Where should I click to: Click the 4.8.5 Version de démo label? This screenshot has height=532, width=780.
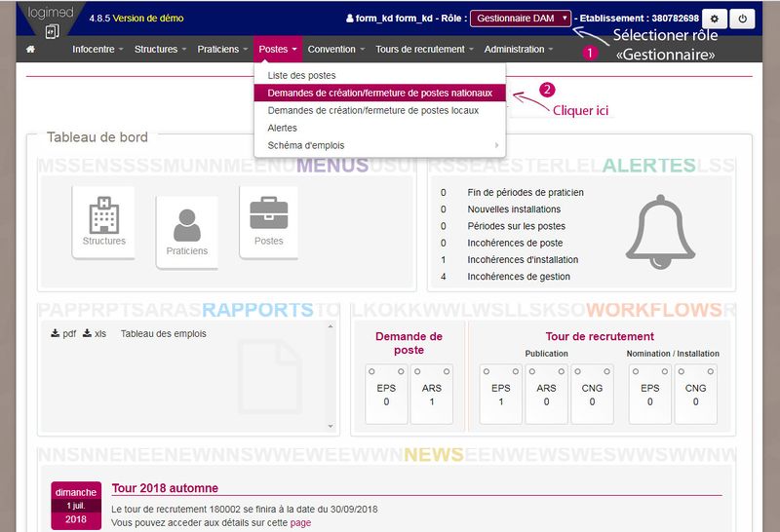click(x=136, y=19)
